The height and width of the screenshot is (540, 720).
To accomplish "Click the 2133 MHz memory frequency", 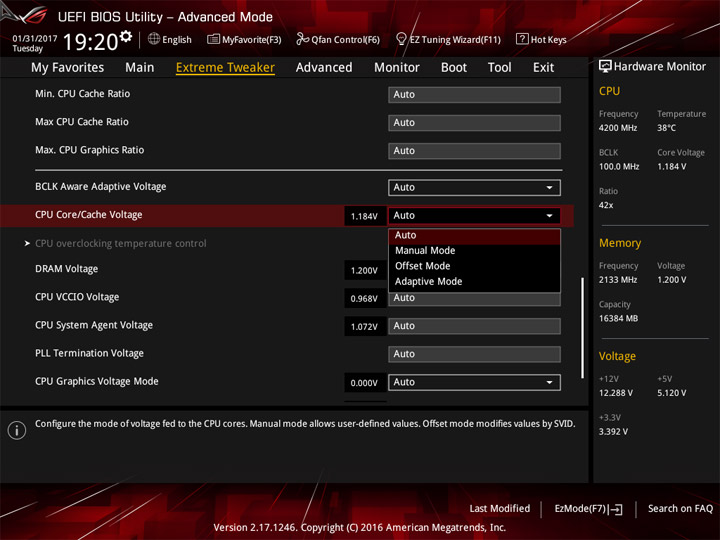I will coord(618,280).
